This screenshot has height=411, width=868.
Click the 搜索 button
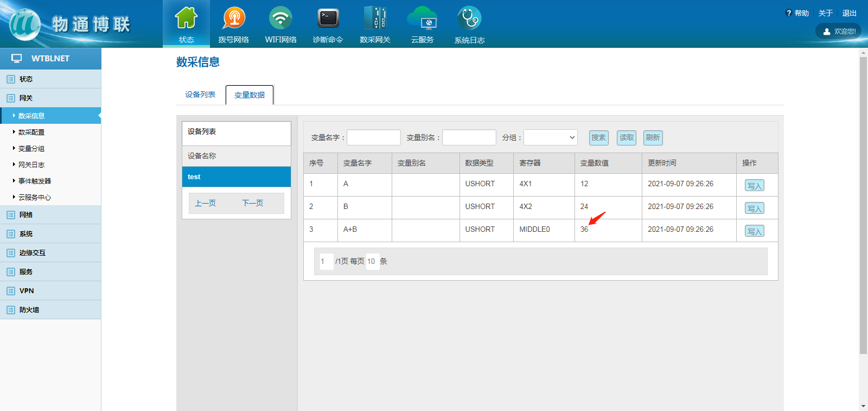coord(599,137)
